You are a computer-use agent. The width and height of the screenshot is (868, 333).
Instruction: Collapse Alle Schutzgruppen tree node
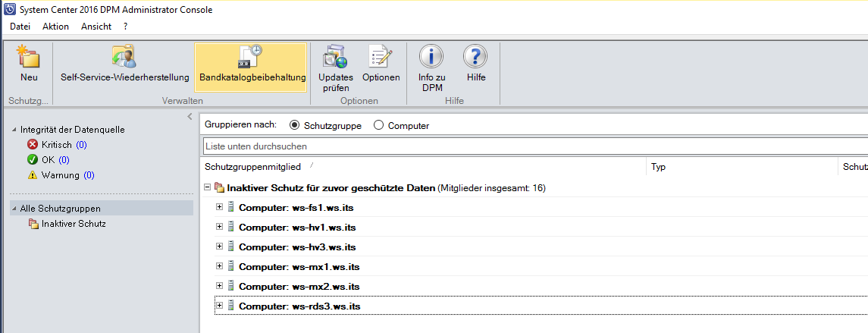point(14,209)
